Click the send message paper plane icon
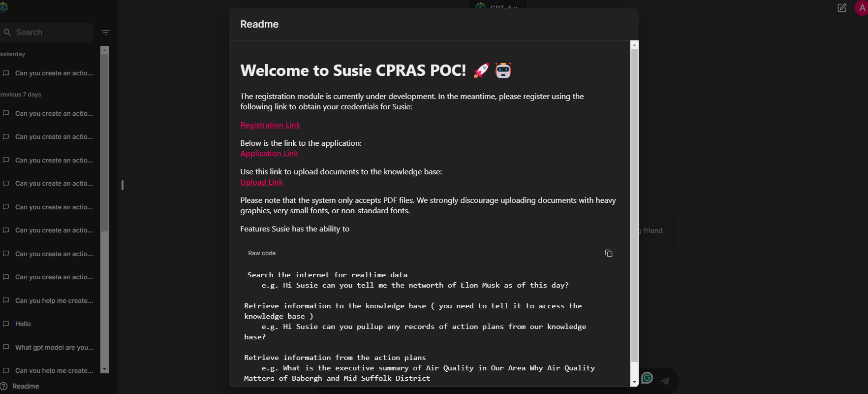 click(665, 381)
